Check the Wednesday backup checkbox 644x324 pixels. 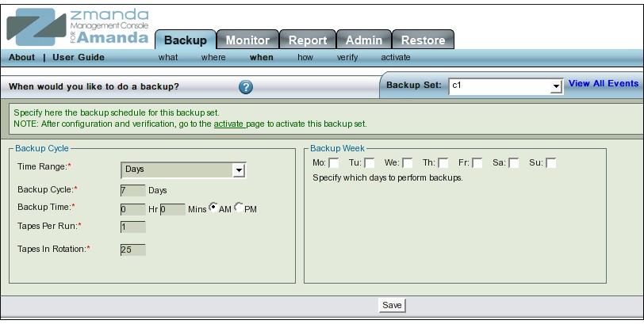[x=407, y=163]
